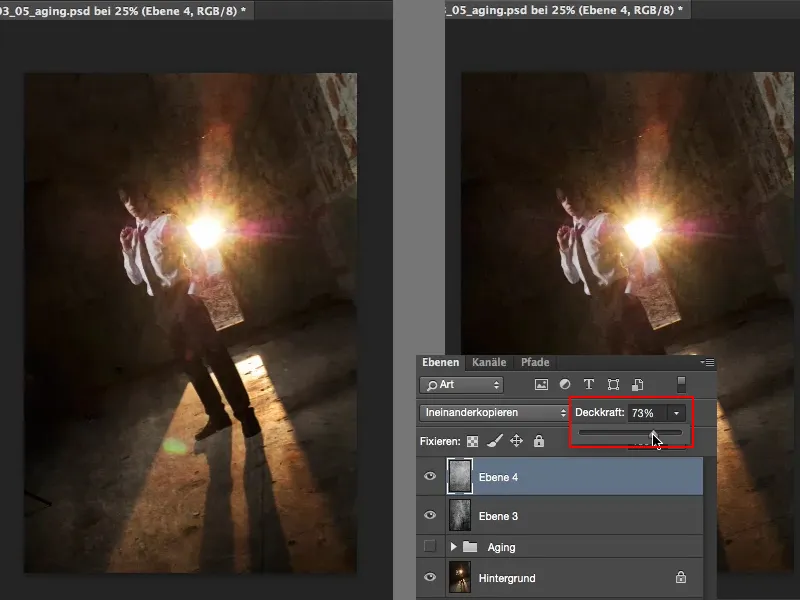Screen dimensions: 800x600
Task: Show the Aging layer group
Action: pyautogui.click(x=430, y=547)
